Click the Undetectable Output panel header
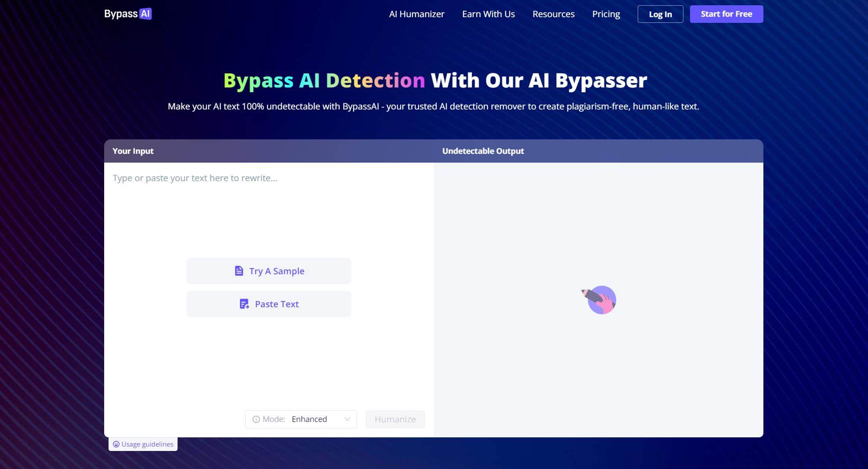The image size is (868, 469). [483, 151]
